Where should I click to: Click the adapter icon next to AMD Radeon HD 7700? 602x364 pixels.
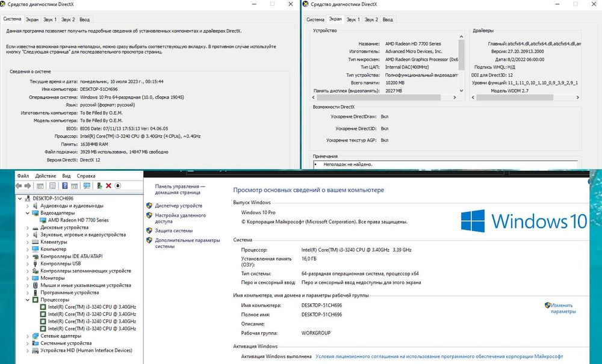click(x=43, y=220)
